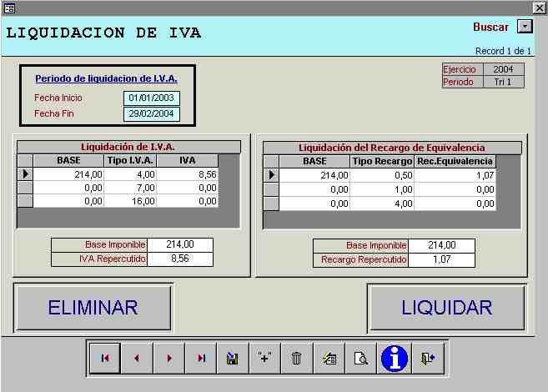This screenshot has height=392, width=548.
Task: Click BASE header in Liquidación de I.V.A.
Action: click(68, 160)
